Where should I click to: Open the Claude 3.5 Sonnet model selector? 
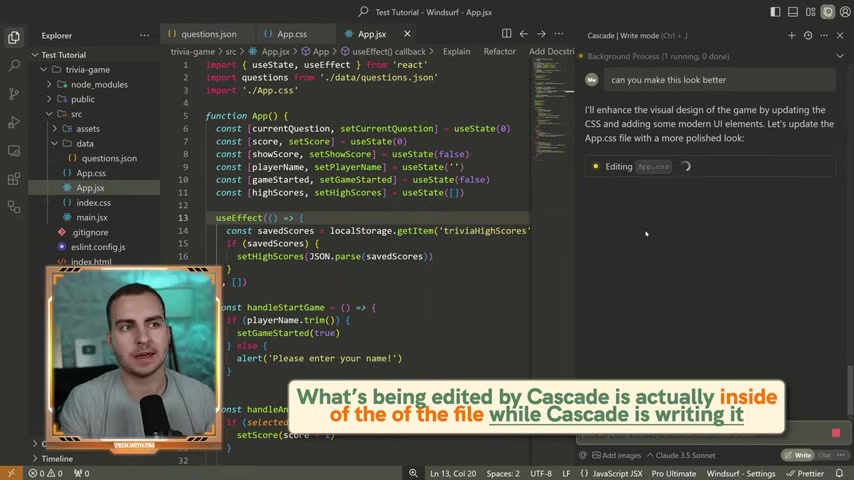681,455
